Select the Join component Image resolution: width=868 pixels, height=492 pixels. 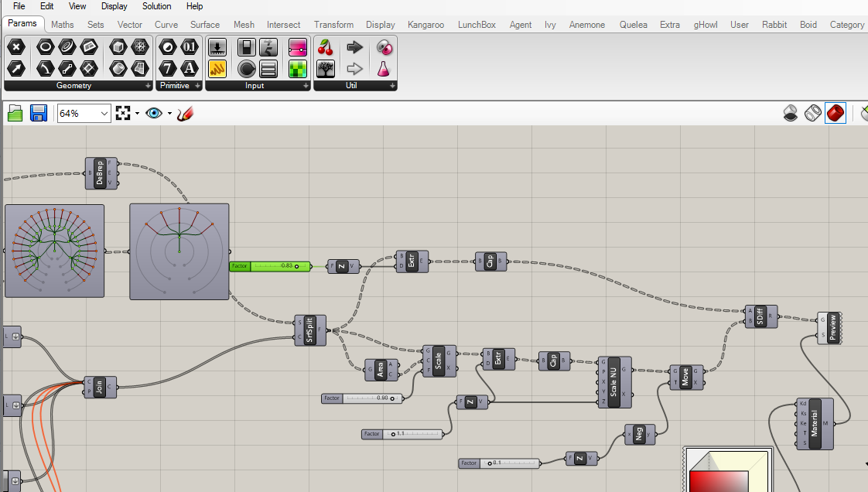101,387
